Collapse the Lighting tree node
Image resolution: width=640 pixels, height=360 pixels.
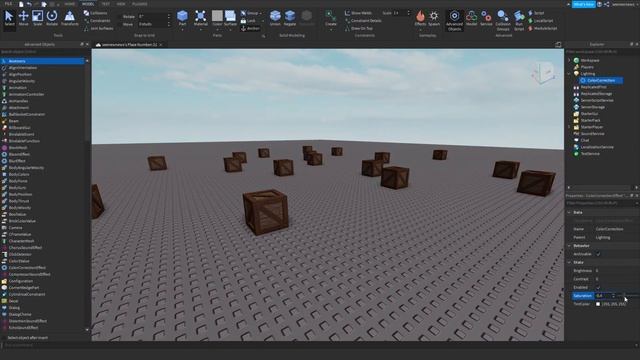click(569, 73)
